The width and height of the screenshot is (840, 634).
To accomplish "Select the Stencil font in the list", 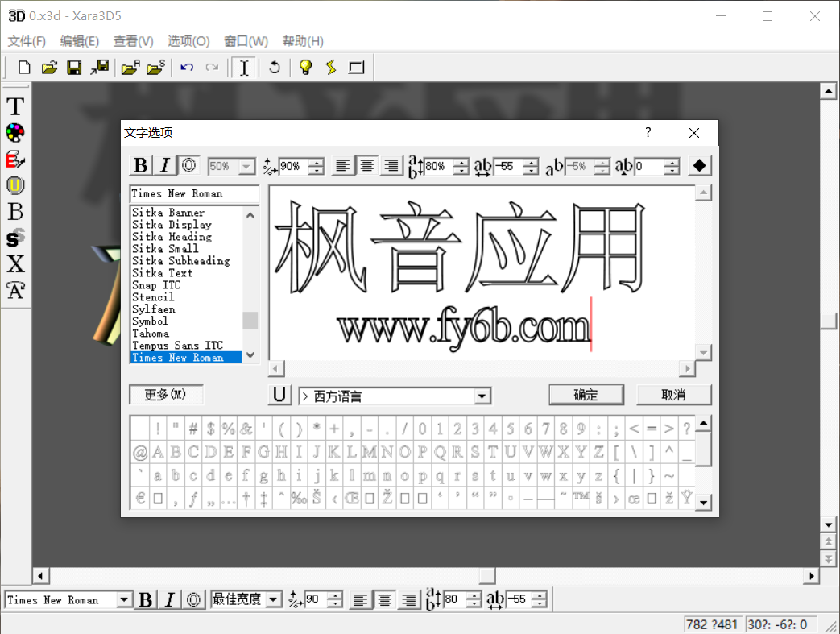I will click(x=186, y=297).
